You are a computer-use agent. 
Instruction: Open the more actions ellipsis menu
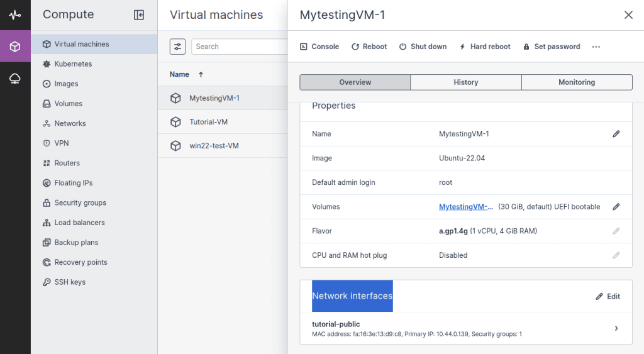coord(596,47)
